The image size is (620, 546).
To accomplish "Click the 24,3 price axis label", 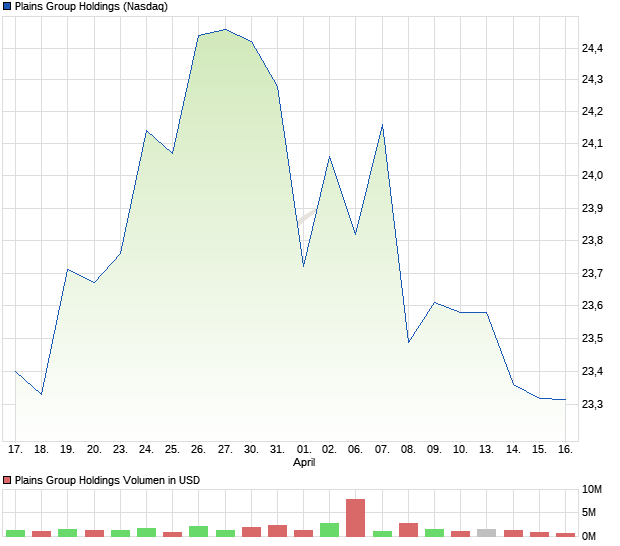I will click(x=592, y=79).
